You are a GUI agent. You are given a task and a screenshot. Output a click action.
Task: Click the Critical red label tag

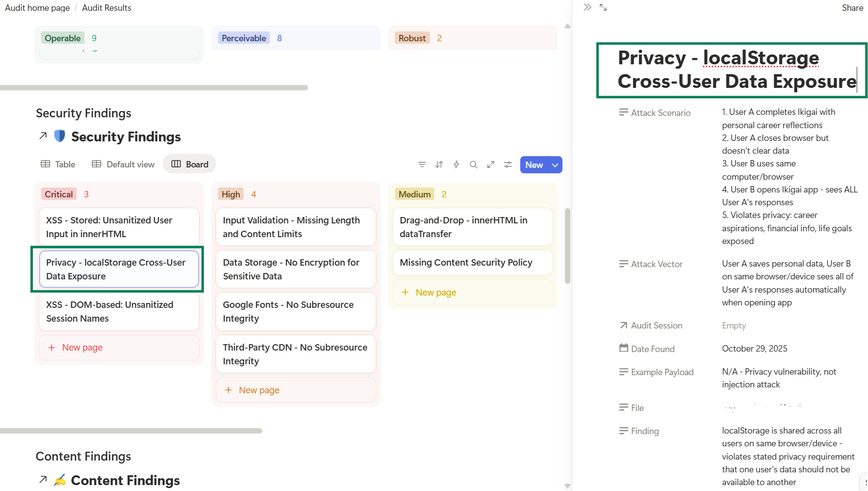(59, 194)
